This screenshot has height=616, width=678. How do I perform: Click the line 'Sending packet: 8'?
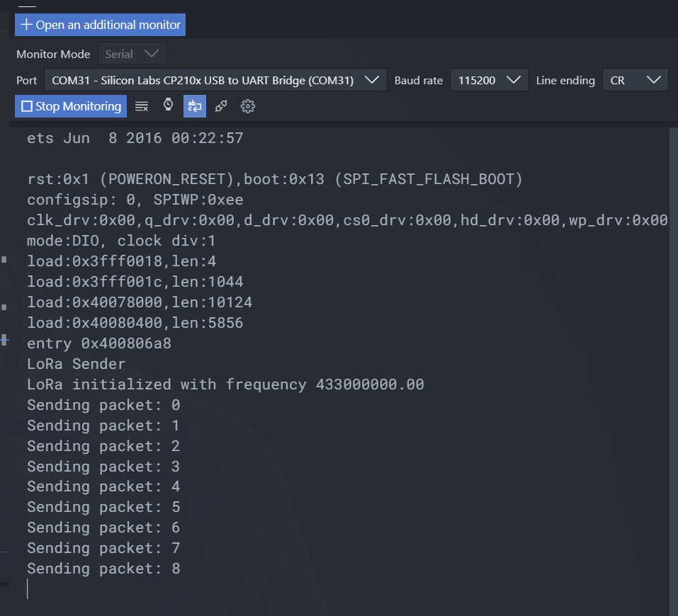[x=103, y=569]
